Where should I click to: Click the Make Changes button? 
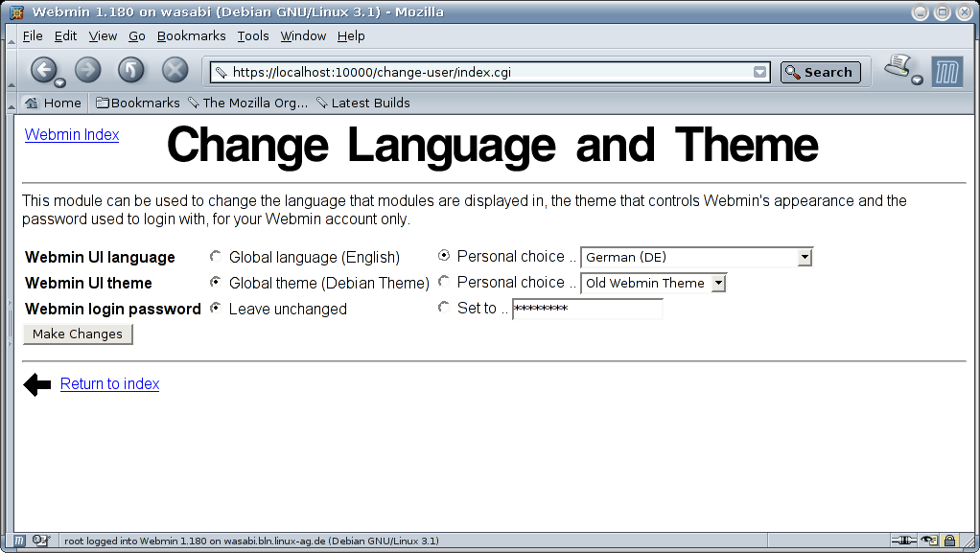coord(78,334)
